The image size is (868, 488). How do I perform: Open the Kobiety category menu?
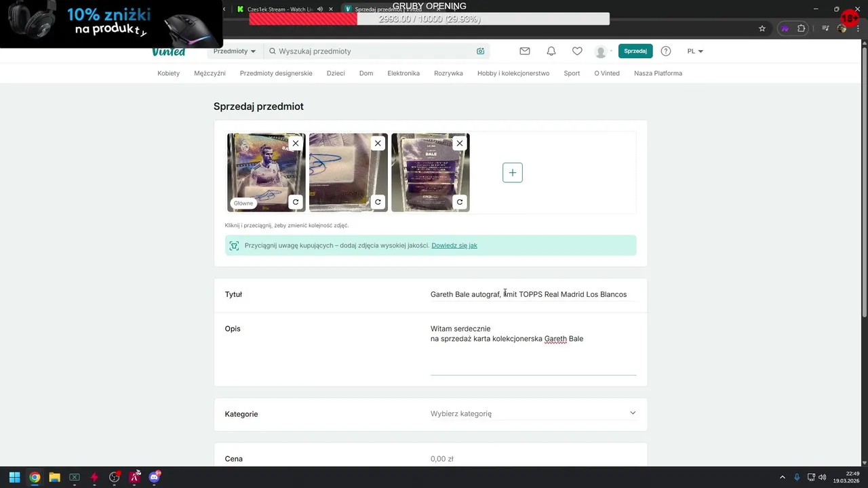[168, 73]
